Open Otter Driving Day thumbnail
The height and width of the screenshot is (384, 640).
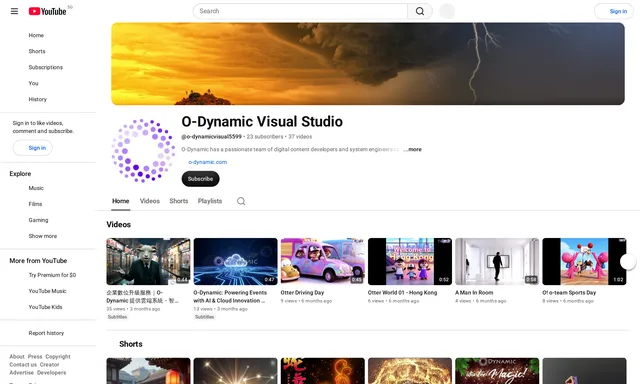tap(322, 262)
